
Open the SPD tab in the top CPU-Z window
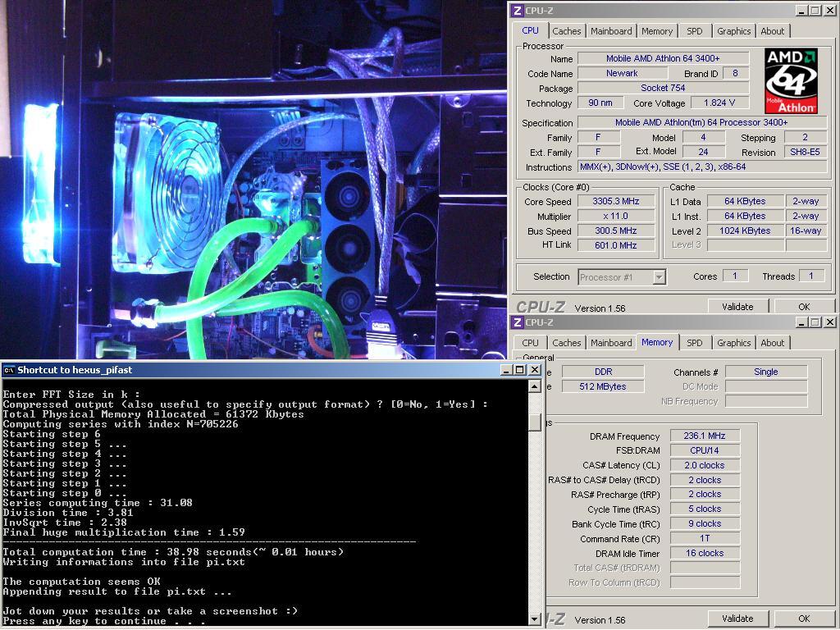pos(694,31)
